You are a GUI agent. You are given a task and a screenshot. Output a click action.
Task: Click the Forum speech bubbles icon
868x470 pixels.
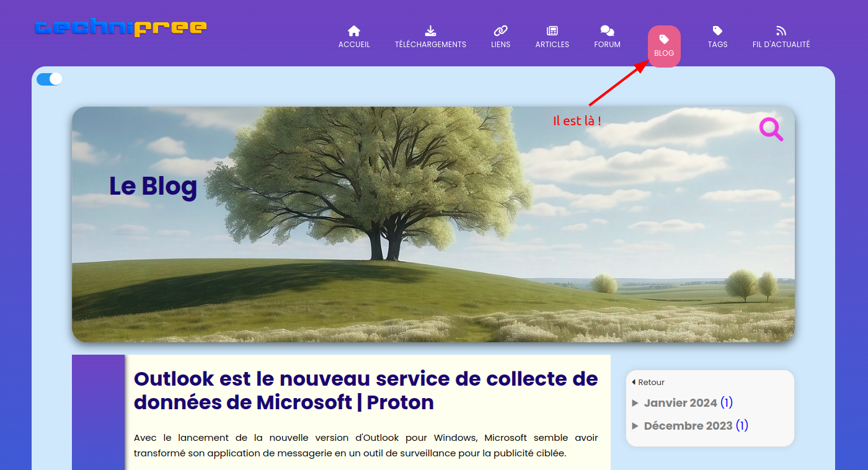click(x=607, y=31)
